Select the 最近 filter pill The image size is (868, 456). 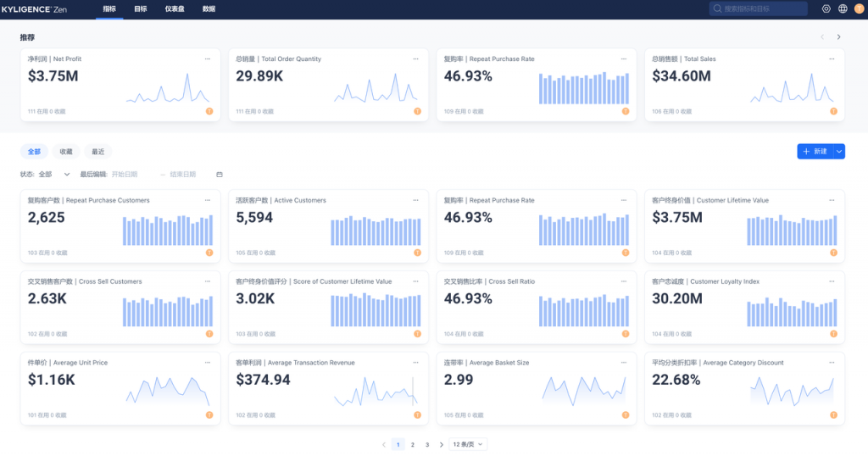(98, 152)
